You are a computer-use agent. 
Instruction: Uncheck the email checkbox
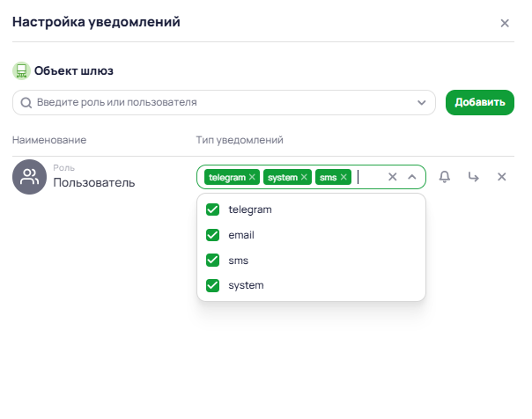[x=212, y=235]
